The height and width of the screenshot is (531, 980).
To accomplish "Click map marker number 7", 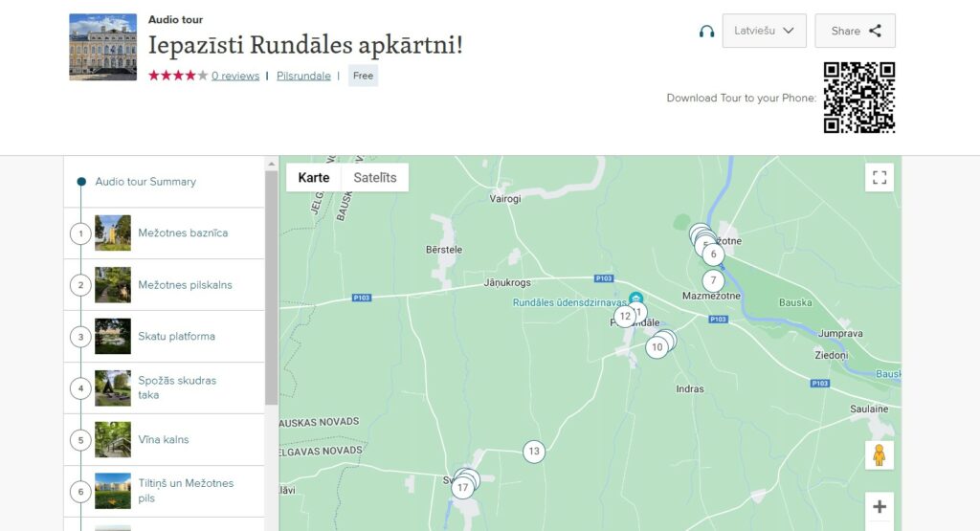I will pos(713,281).
